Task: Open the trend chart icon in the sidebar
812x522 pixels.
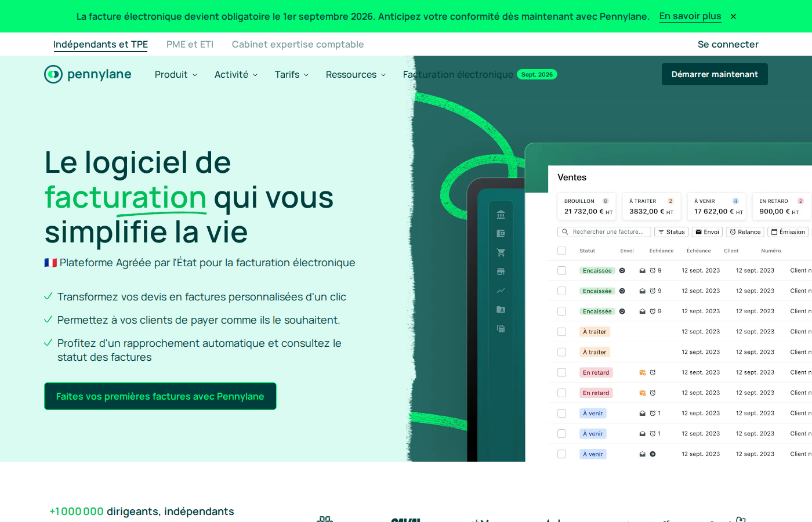Action: (501, 291)
